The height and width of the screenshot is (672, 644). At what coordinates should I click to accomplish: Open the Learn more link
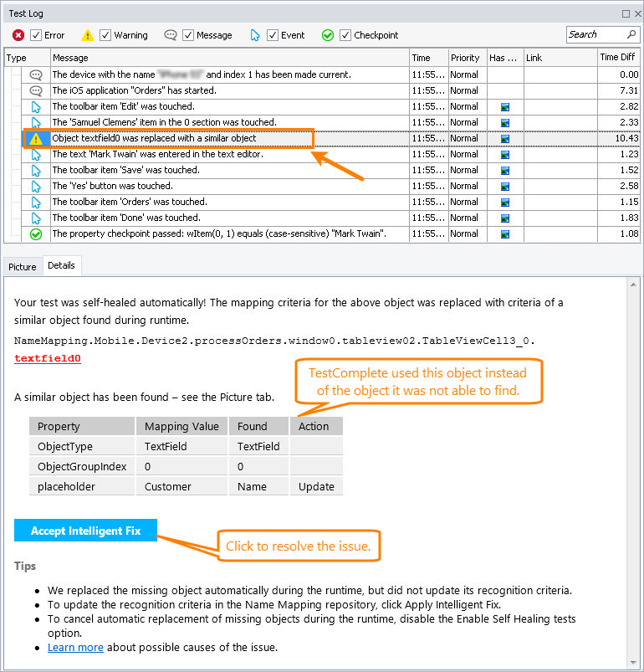[x=75, y=647]
